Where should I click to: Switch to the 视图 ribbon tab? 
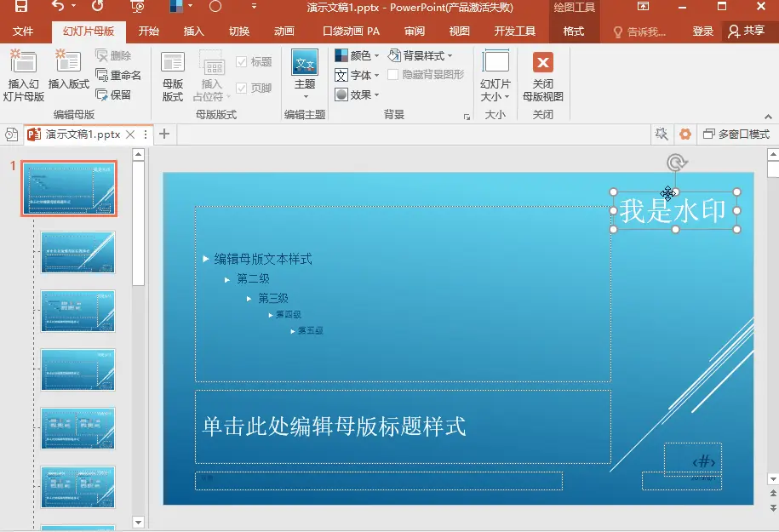(458, 30)
